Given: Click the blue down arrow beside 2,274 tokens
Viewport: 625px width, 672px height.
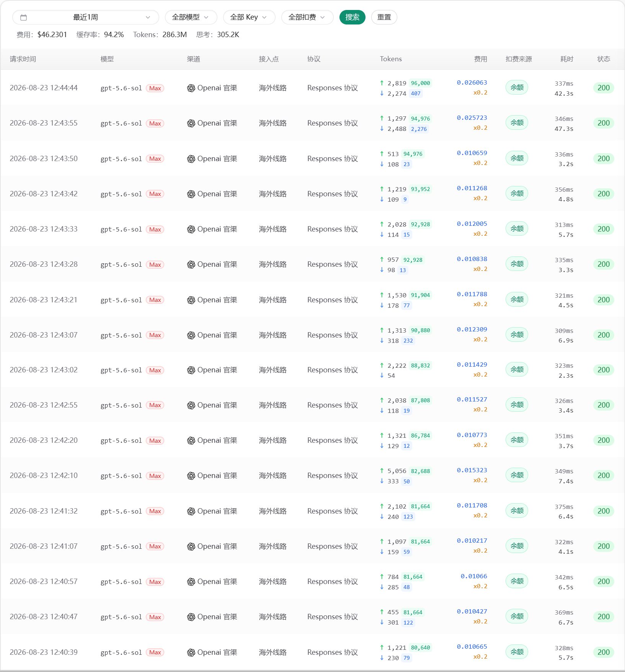Looking at the screenshot, I should pyautogui.click(x=382, y=93).
